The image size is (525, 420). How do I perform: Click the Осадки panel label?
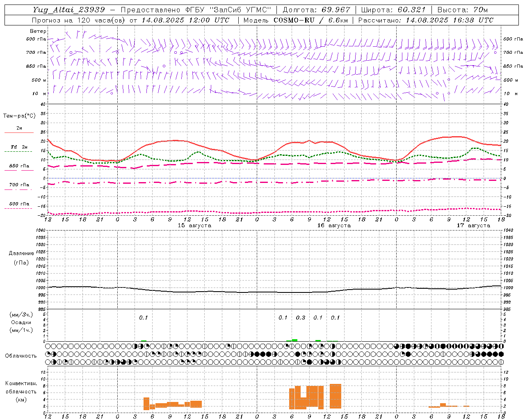(21, 322)
